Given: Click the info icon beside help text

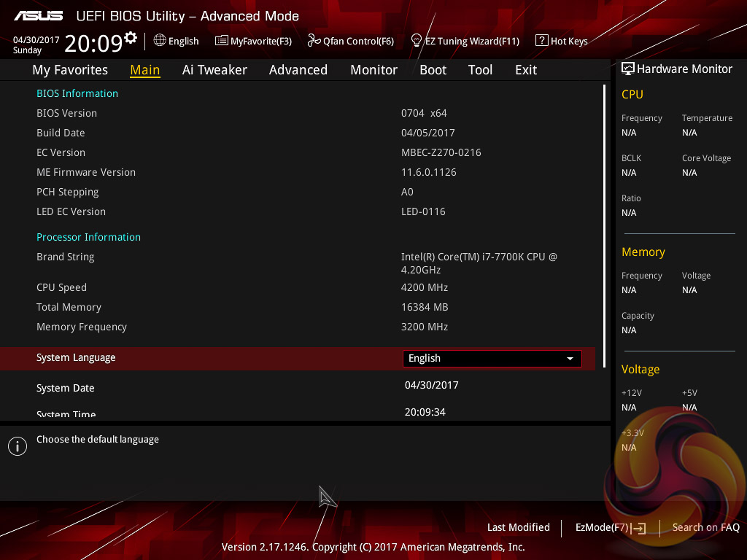Looking at the screenshot, I should [18, 446].
